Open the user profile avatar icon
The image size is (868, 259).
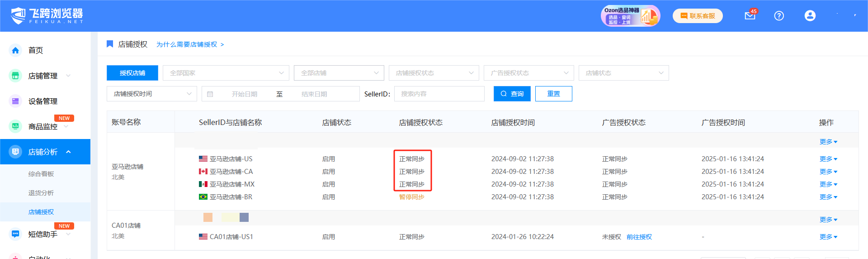(x=810, y=16)
